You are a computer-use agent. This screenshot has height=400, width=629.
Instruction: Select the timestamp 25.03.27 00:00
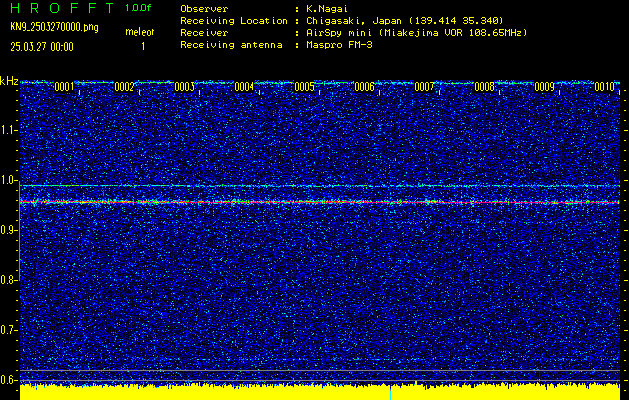point(42,47)
